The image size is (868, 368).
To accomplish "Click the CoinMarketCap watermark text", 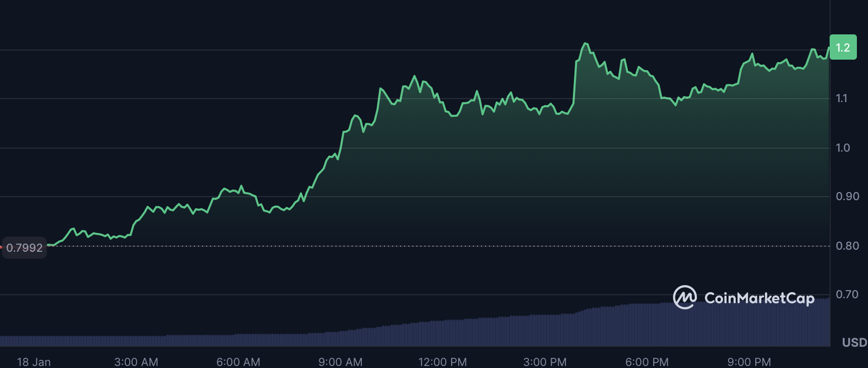I will coord(759,298).
